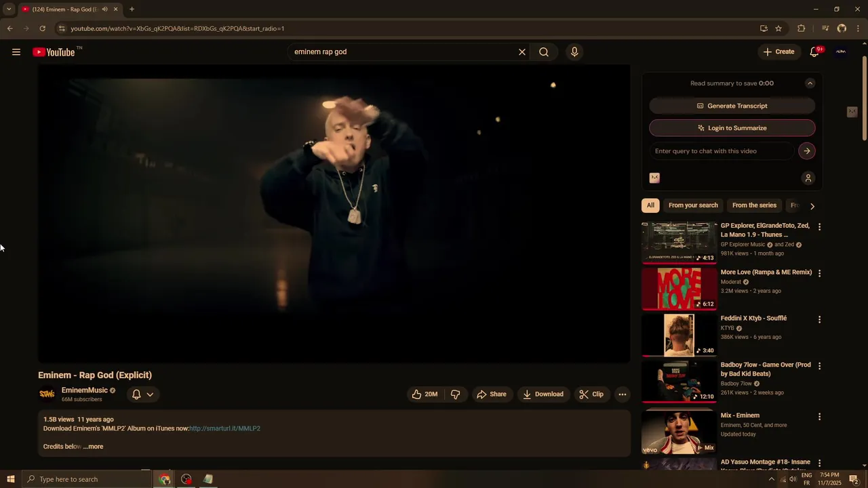Open media controls icon in toolbar
The width and height of the screenshot is (868, 488).
coord(825,28)
